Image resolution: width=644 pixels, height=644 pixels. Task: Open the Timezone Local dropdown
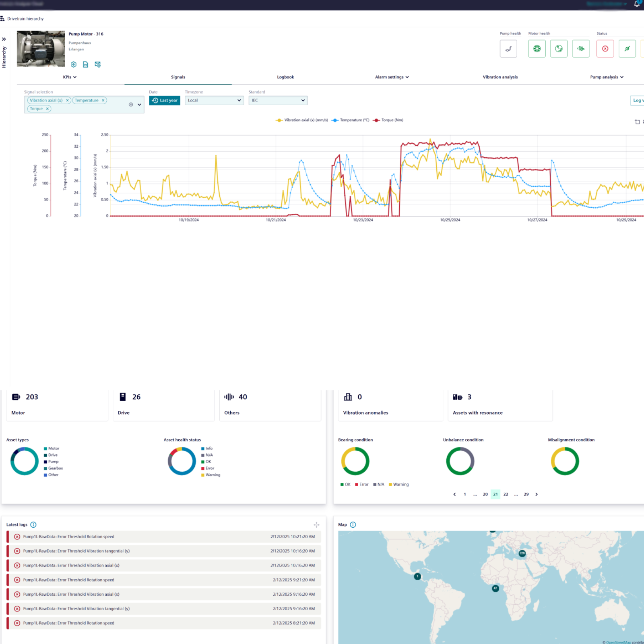[214, 100]
